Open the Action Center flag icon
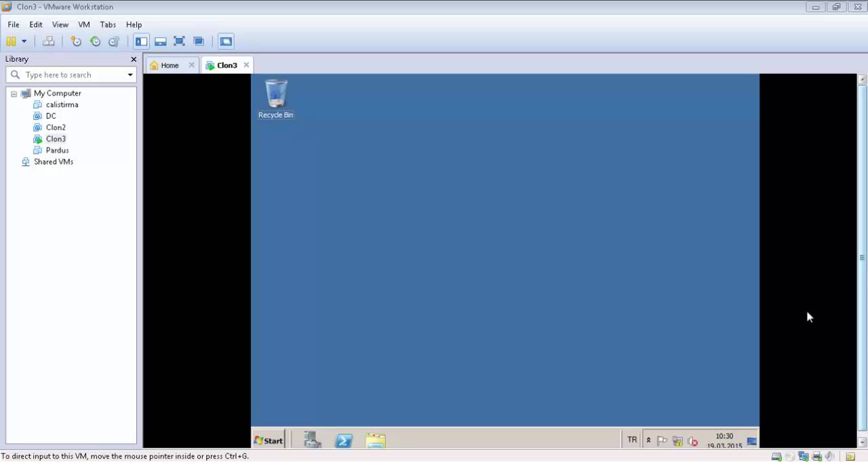The width and height of the screenshot is (868, 462). [663, 441]
